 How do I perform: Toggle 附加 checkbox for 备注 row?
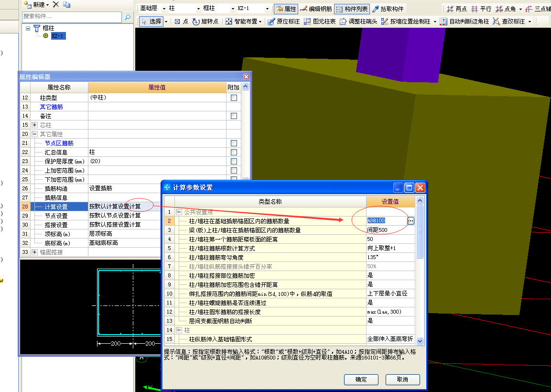pyautogui.click(x=234, y=116)
